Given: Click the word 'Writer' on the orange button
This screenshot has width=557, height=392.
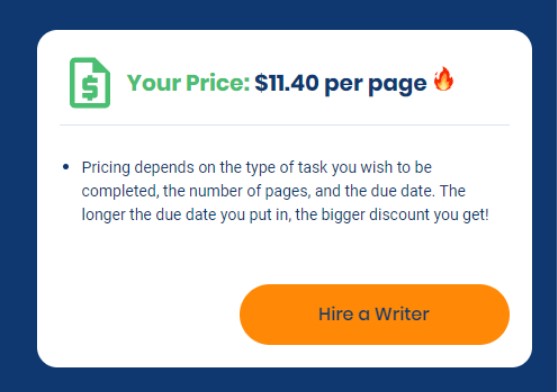Looking at the screenshot, I should click(x=402, y=314).
